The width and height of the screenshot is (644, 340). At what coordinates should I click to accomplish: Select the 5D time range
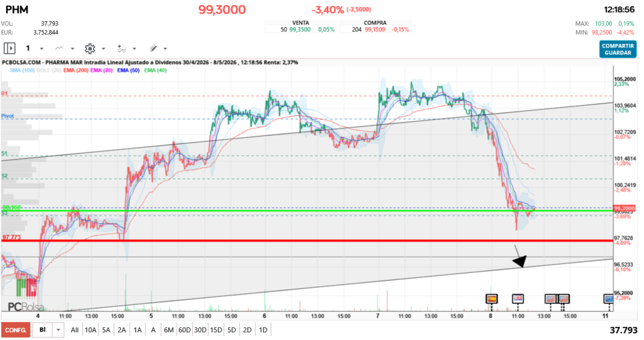(232, 330)
